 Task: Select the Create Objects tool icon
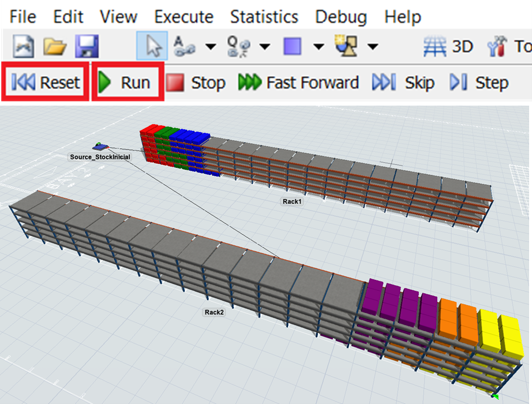(x=347, y=47)
